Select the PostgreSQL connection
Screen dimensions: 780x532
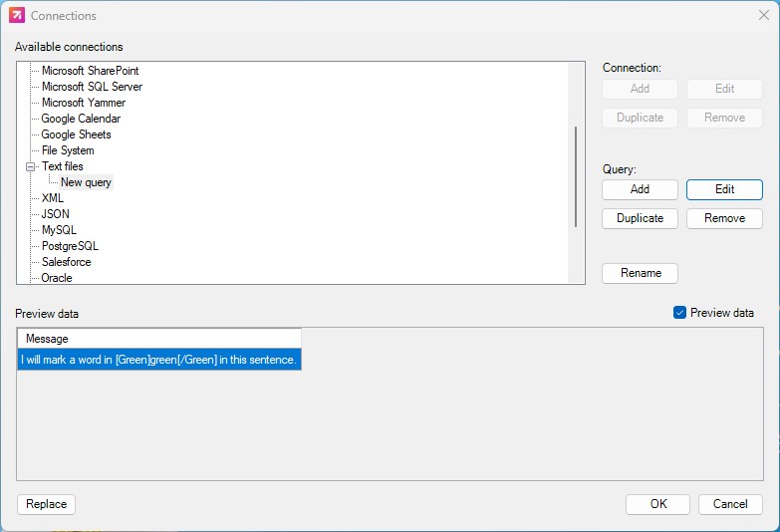pos(70,246)
